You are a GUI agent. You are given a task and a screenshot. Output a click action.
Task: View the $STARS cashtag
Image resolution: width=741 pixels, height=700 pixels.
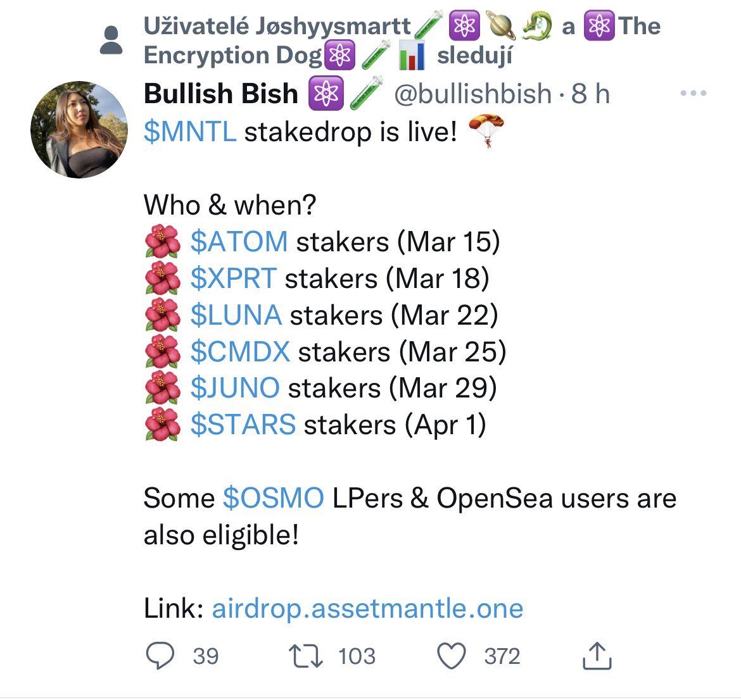pos(243,425)
